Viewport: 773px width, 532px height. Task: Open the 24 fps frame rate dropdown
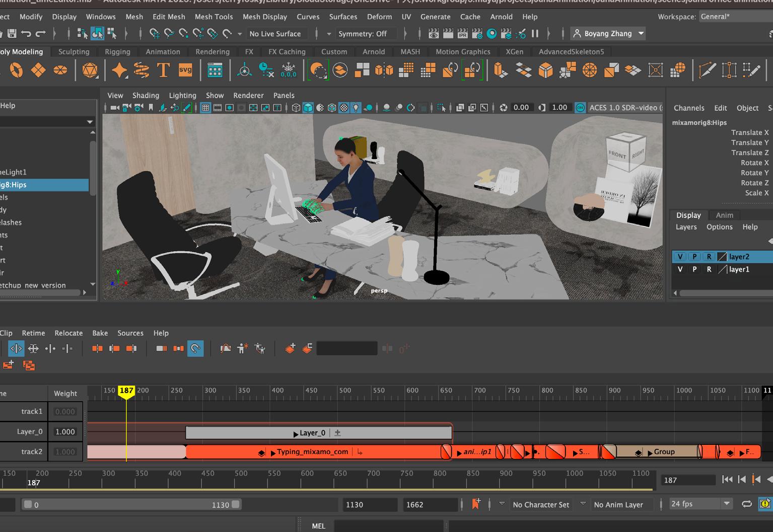[700, 504]
